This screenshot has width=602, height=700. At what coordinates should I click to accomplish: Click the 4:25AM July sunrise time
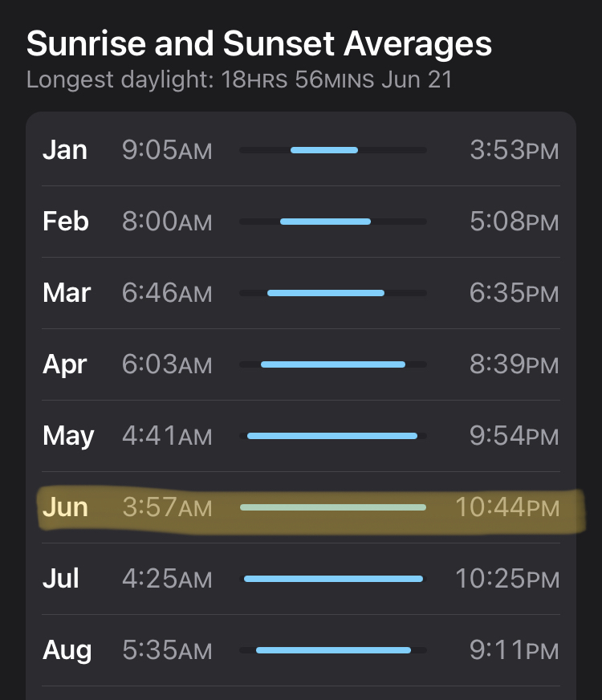click(167, 579)
